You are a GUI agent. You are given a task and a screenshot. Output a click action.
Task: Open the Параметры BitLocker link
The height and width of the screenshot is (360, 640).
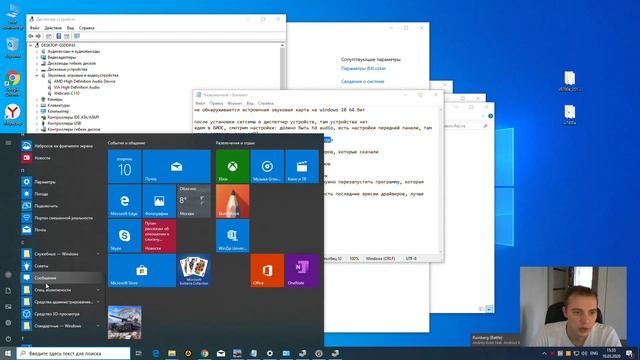(x=363, y=69)
